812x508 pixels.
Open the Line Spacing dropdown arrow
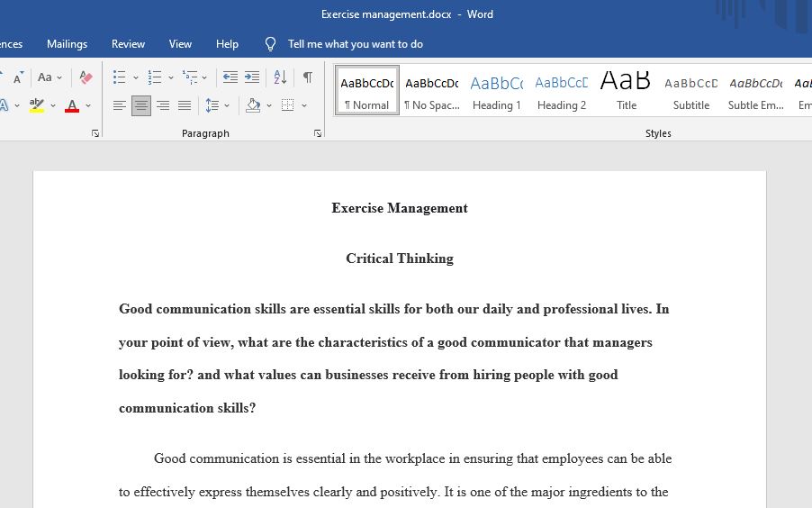[227, 105]
